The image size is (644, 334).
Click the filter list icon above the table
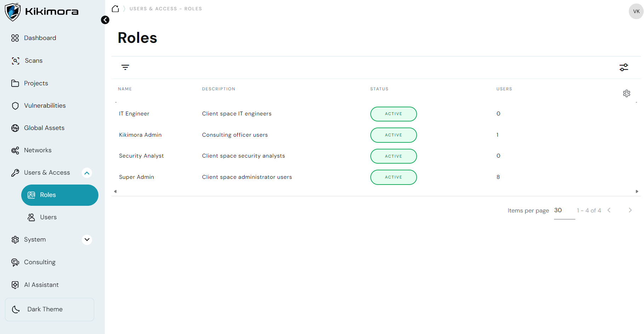tap(125, 67)
